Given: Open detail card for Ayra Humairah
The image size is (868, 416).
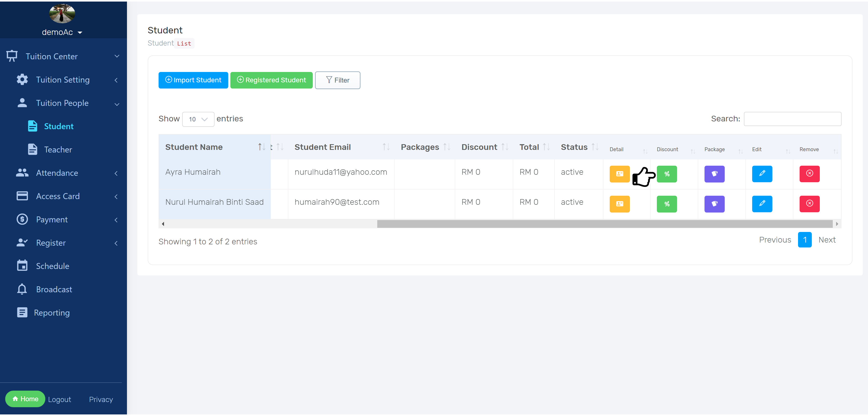Looking at the screenshot, I should [619, 174].
